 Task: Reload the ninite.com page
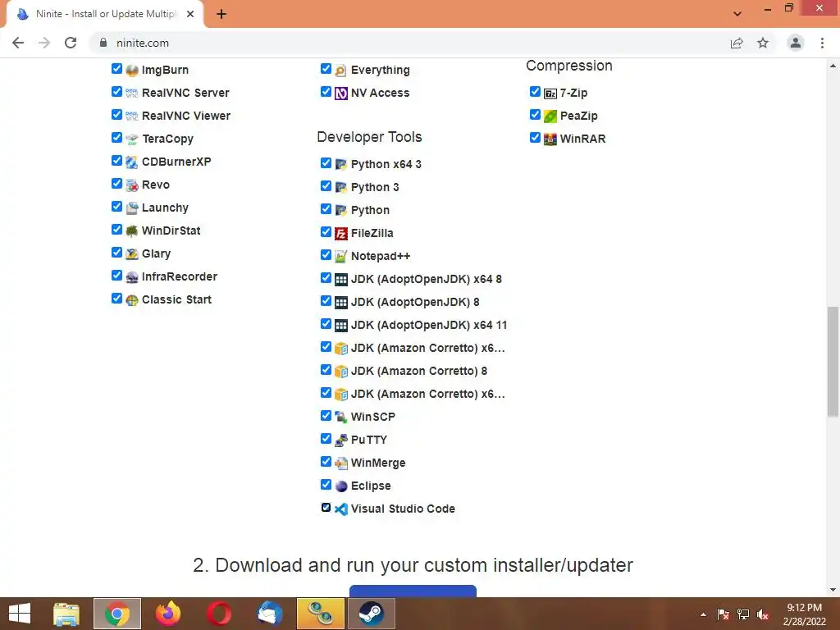(71, 43)
